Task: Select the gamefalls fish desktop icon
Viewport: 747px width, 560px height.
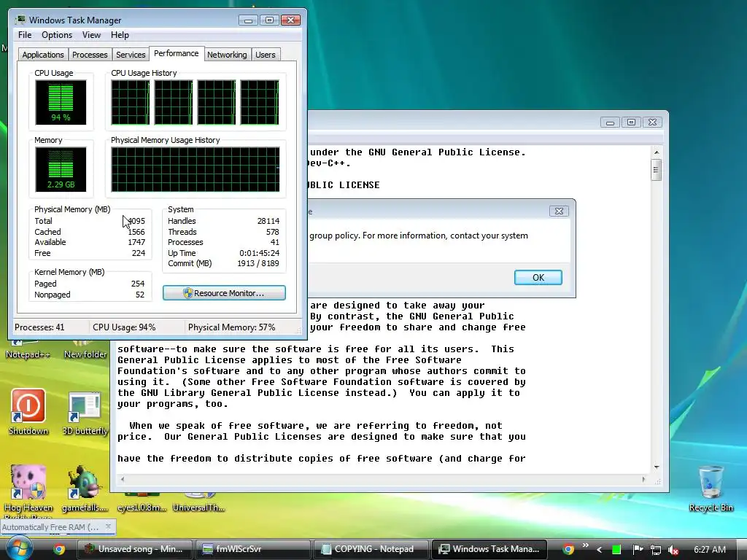Action: pos(85,488)
